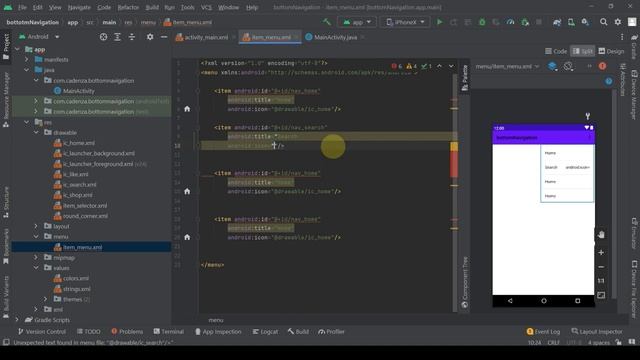Open the Problems tool window

[127, 331]
